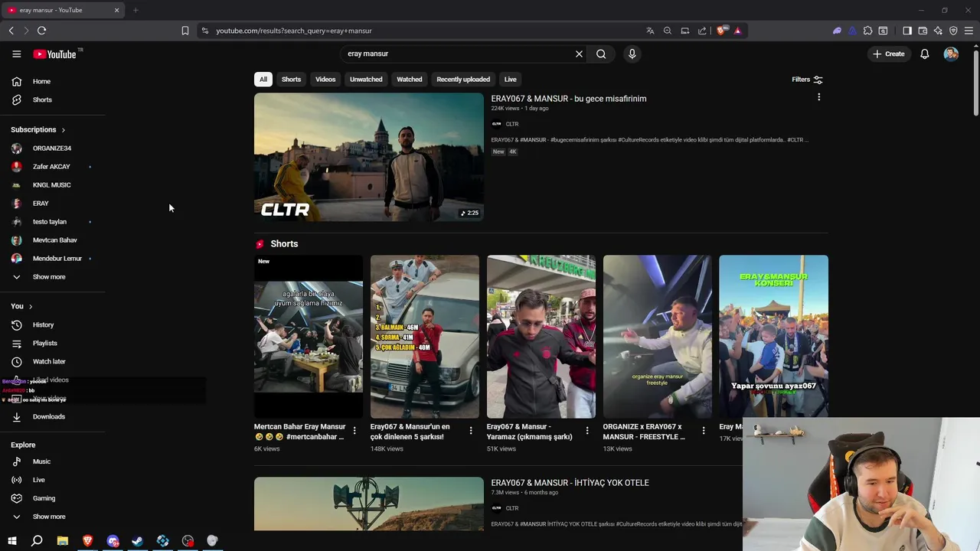The width and height of the screenshot is (980, 551).
Task: Click the YouTube logo
Action: point(54,54)
